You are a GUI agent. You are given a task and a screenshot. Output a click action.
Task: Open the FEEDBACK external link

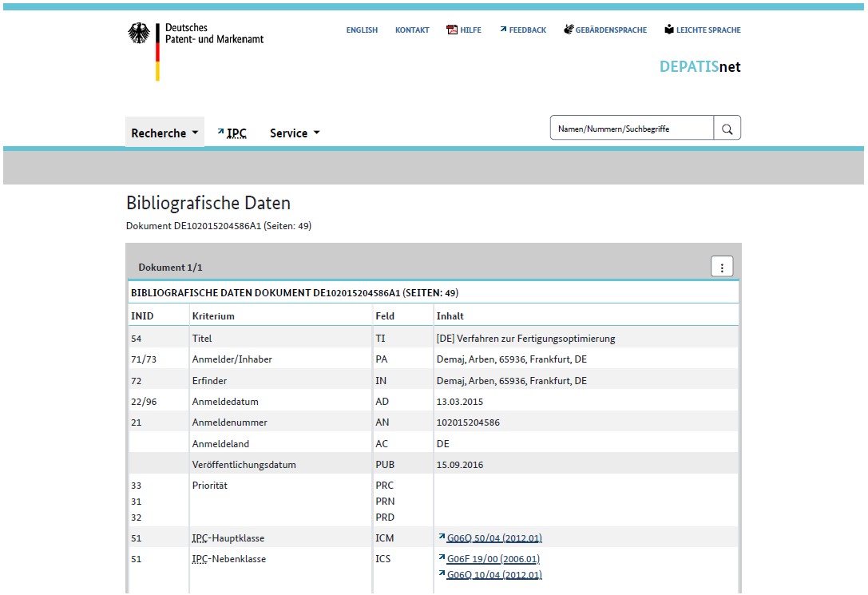click(523, 30)
